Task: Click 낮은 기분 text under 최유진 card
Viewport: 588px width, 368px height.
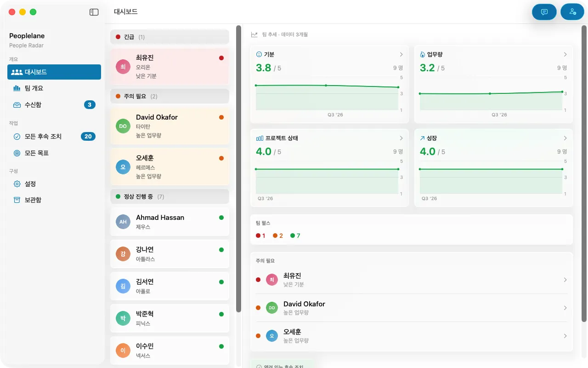Action: (146, 76)
